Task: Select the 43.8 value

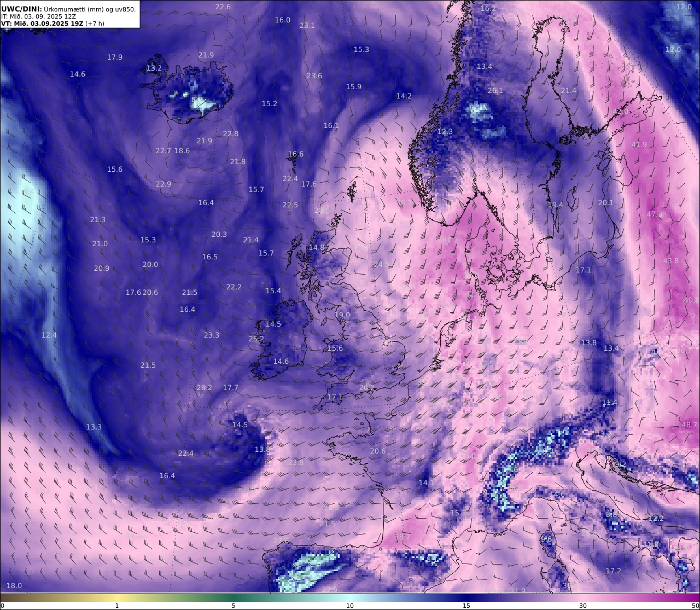Action: (671, 261)
